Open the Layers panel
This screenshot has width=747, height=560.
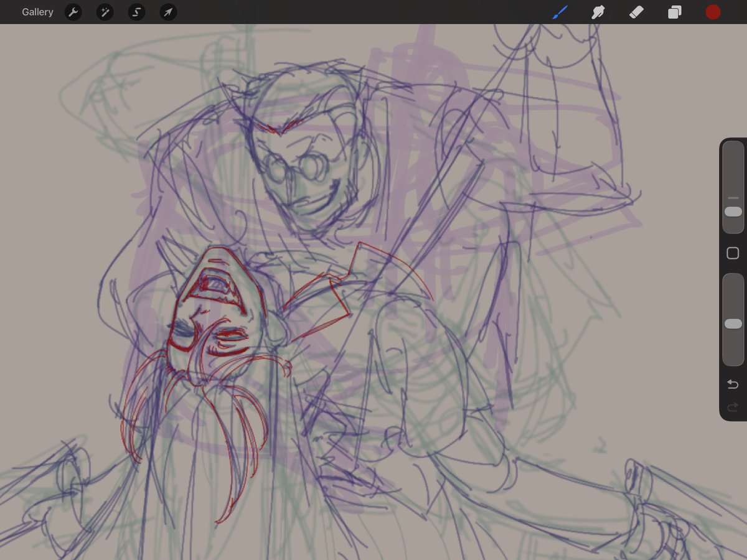click(675, 12)
